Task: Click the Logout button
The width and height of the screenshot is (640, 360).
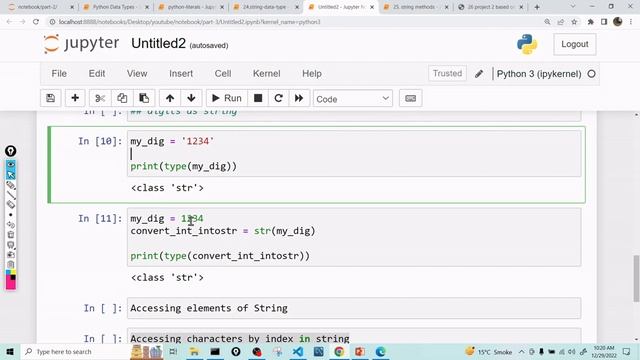Action: (x=575, y=44)
